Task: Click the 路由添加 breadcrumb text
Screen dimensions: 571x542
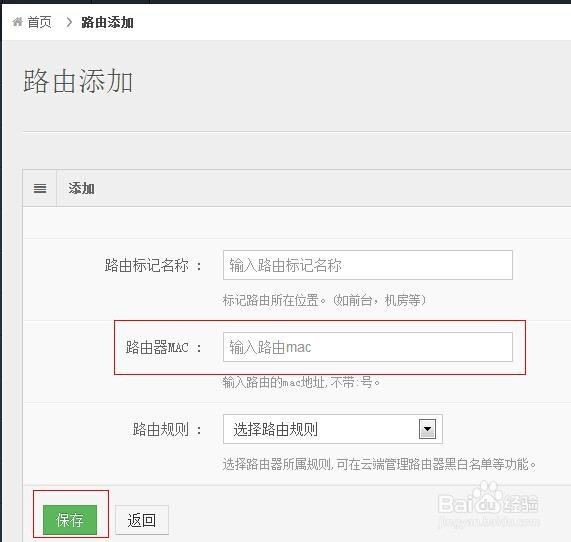Action: (x=107, y=22)
